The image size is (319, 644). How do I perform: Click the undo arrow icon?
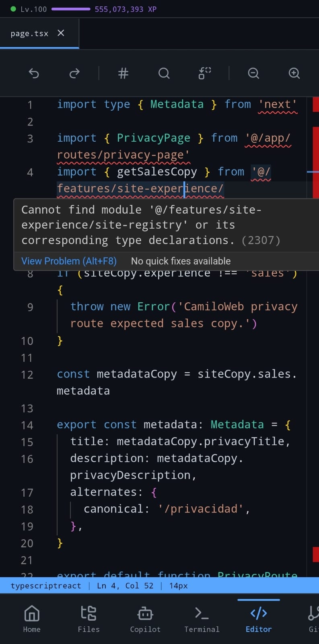34,73
